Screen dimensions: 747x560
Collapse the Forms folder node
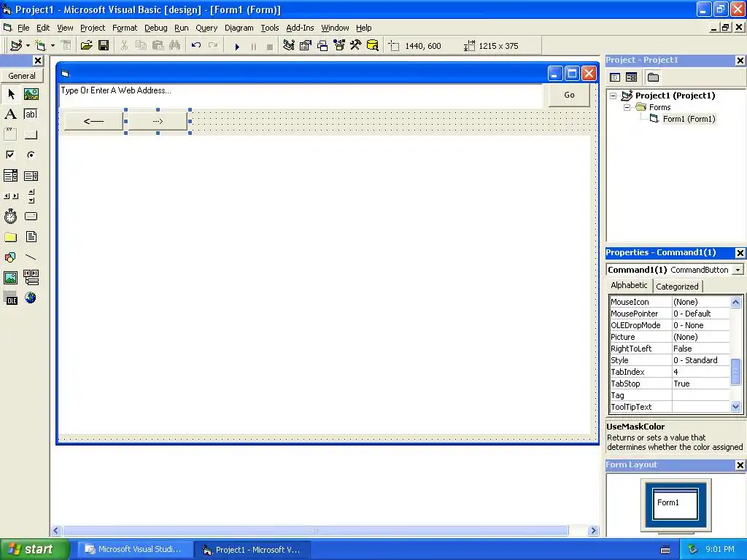[627, 108]
